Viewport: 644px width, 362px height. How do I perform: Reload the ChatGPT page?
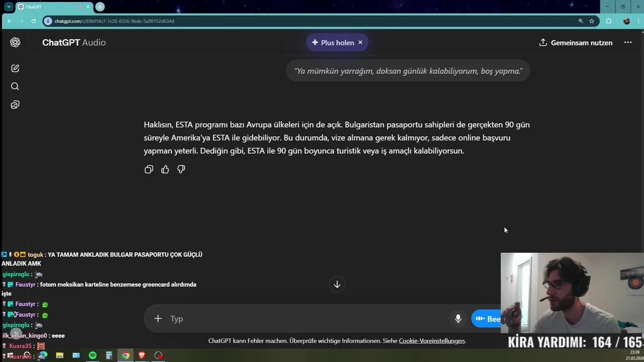tap(34, 21)
